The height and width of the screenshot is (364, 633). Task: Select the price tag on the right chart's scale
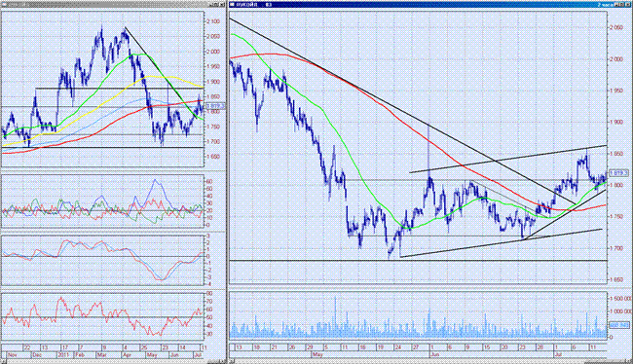coord(618,172)
